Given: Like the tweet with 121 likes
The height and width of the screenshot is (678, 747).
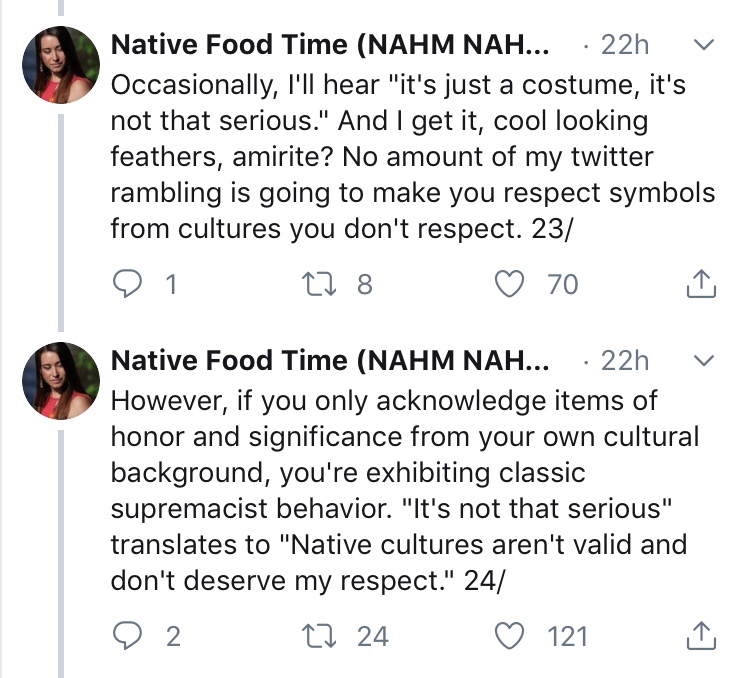Looking at the screenshot, I should [513, 636].
